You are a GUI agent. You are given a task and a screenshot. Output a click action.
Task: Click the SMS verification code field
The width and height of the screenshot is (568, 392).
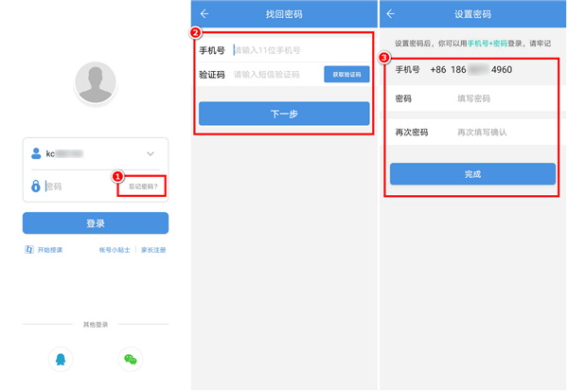[x=275, y=75]
